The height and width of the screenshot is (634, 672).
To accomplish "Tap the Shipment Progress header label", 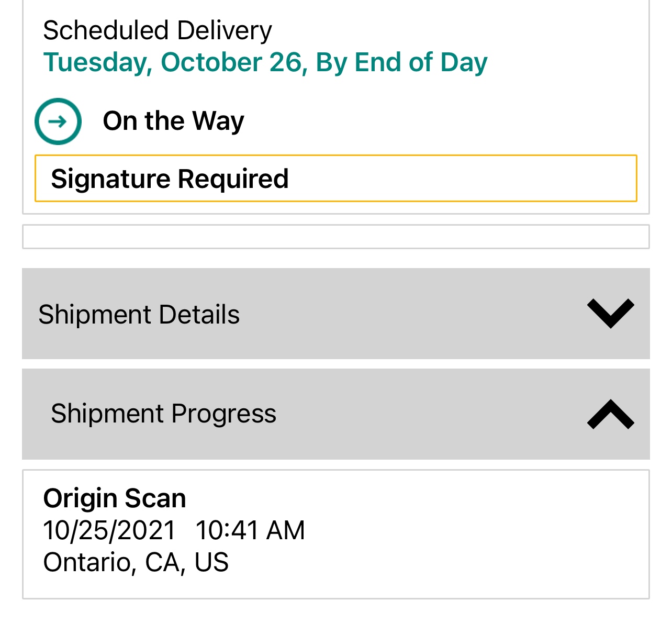I will [163, 414].
